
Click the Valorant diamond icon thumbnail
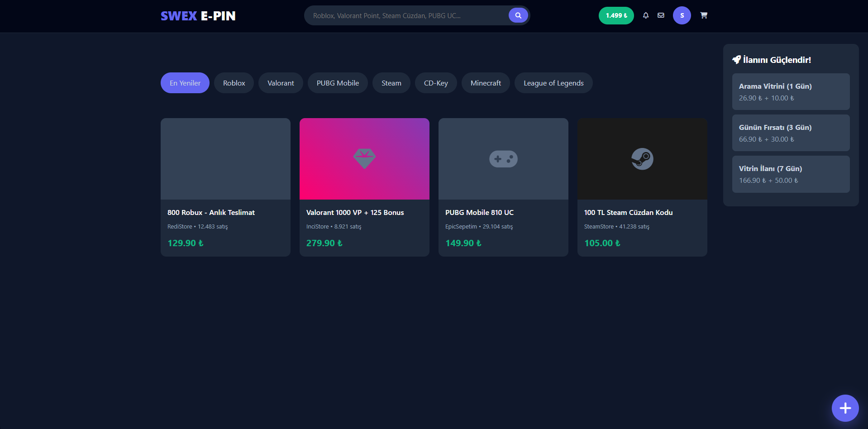(x=364, y=159)
